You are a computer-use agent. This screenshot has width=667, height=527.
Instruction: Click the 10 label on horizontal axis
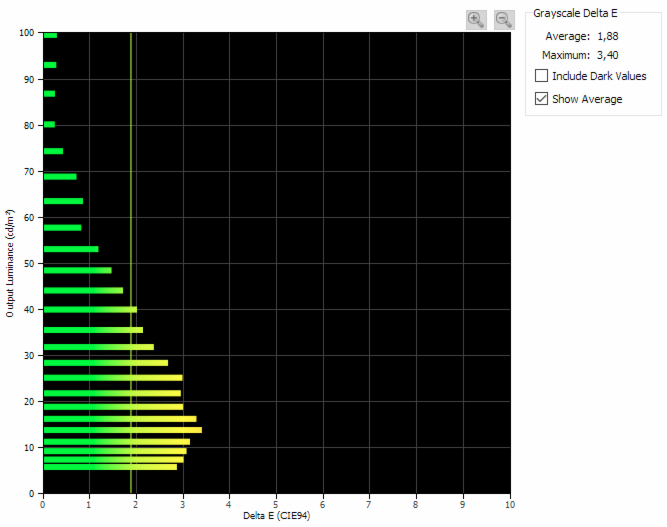coord(510,504)
